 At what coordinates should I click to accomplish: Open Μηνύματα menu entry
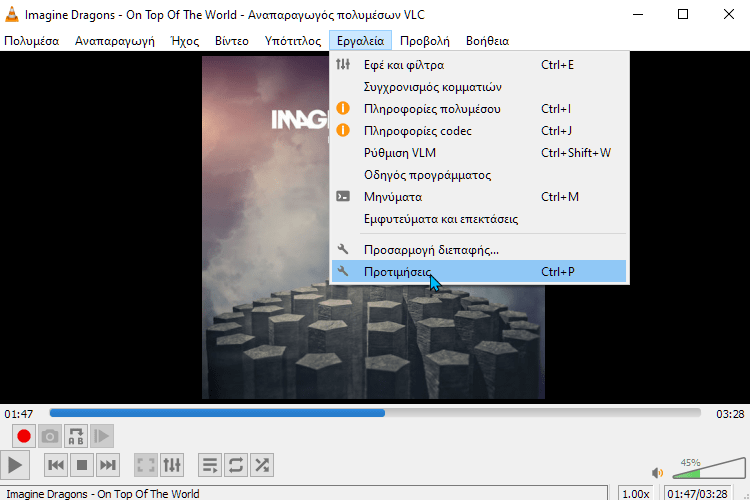pyautogui.click(x=479, y=197)
